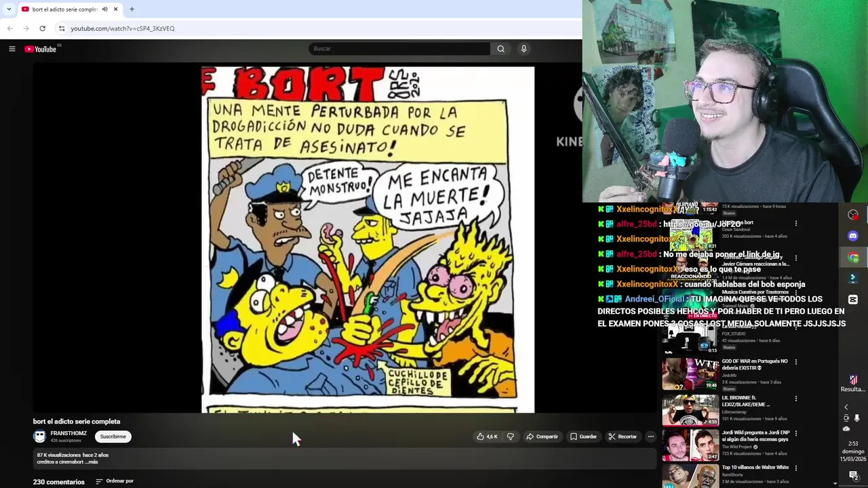The image size is (868, 488).
Task: Open the clock showing 2:53 domingo
Action: (x=853, y=451)
